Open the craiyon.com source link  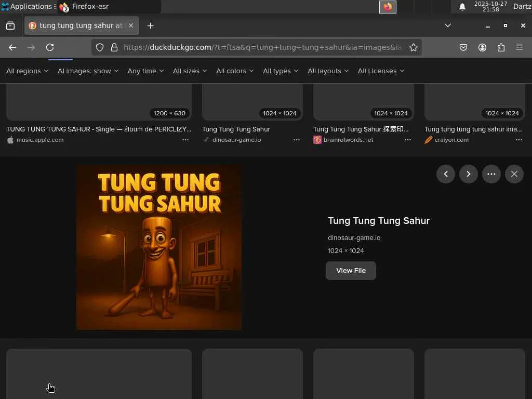tap(451, 140)
